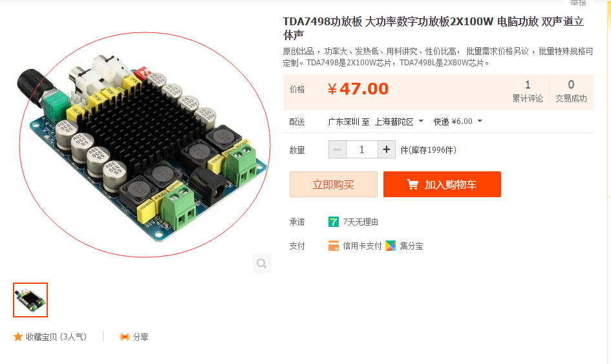This screenshot has width=611, height=364.
Task: Click the magnifier zoom icon below product image
Action: [x=261, y=263]
